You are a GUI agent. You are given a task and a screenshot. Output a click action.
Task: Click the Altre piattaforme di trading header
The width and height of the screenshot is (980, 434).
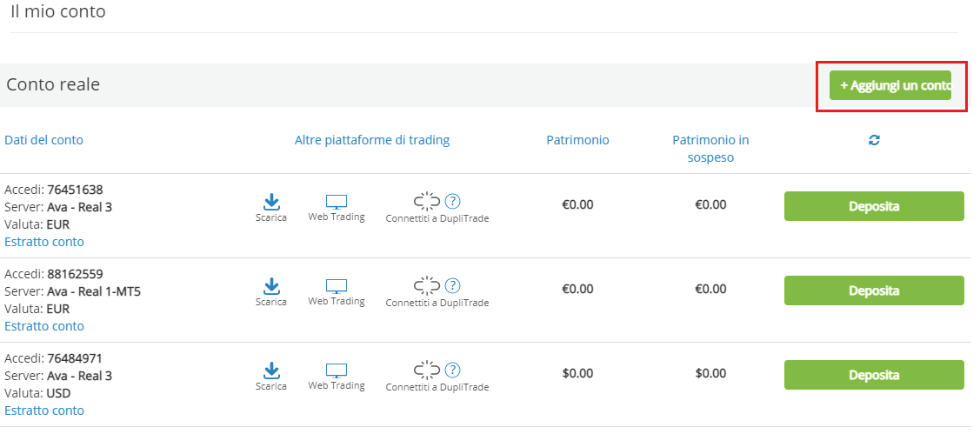tap(372, 140)
